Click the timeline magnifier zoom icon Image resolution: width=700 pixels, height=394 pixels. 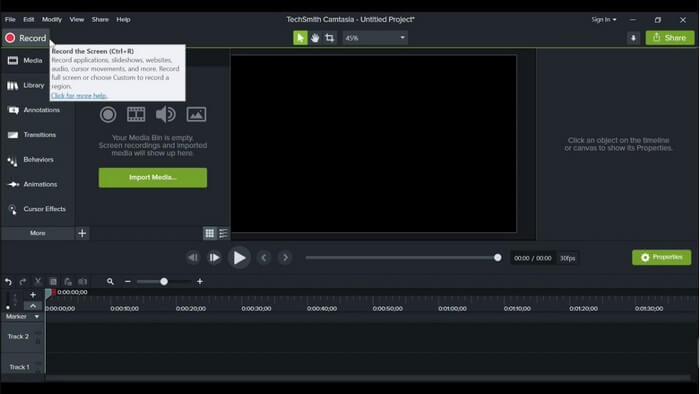click(110, 282)
